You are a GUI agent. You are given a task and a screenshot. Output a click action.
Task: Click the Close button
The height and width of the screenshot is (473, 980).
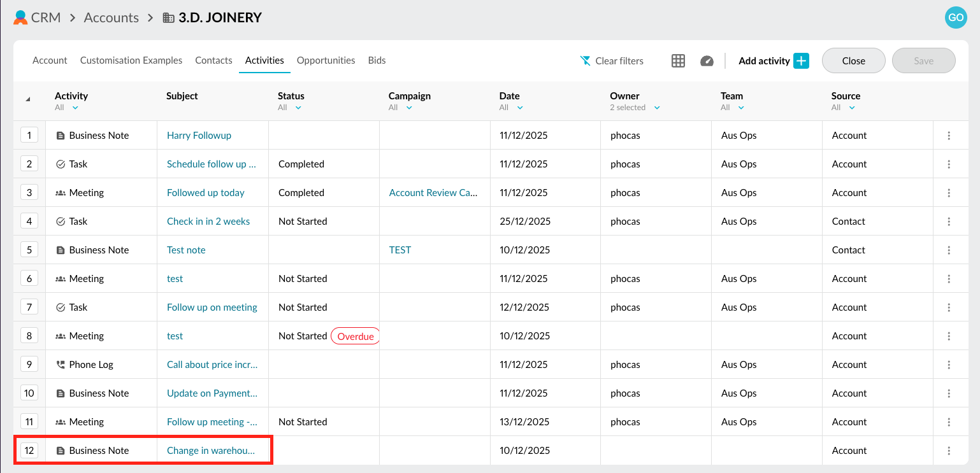[853, 61]
